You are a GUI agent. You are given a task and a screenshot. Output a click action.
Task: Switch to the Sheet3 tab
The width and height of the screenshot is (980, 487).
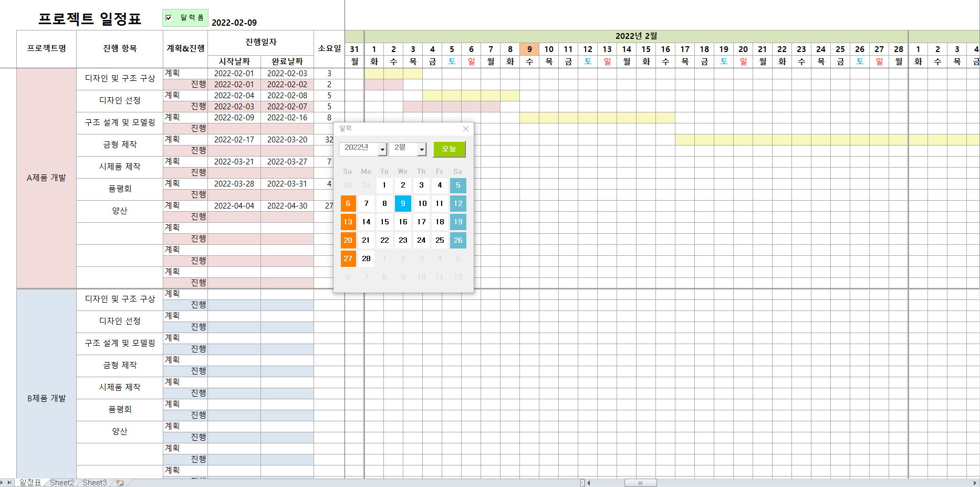95,483
